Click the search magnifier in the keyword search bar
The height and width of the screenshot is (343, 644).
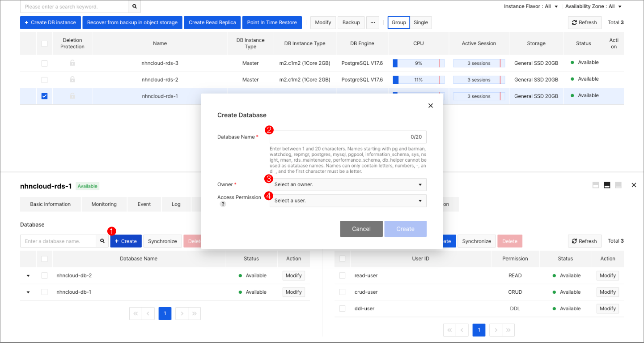[x=134, y=7]
